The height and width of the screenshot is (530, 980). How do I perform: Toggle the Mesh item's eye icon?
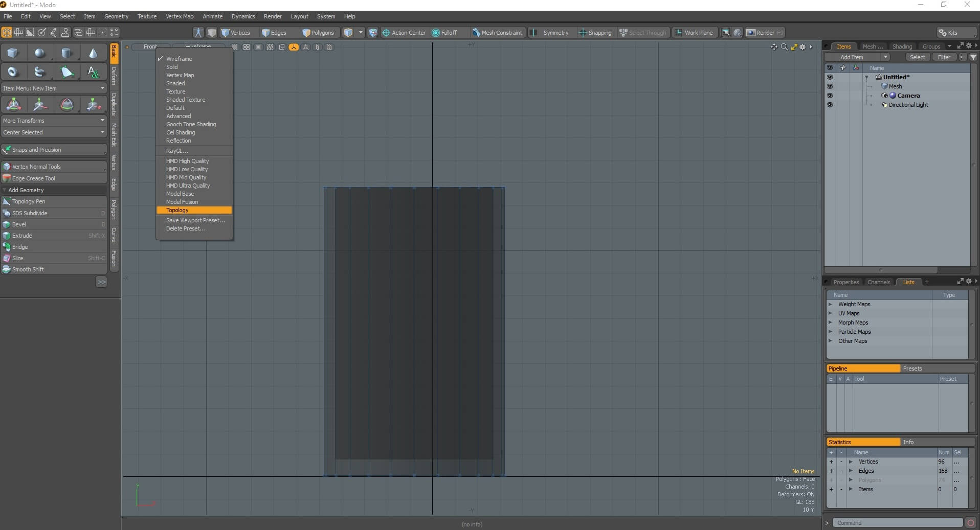click(830, 86)
